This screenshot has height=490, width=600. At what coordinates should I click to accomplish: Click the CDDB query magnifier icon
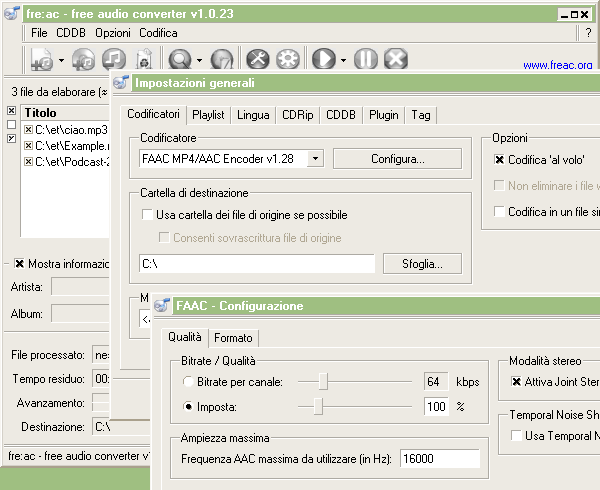click(x=180, y=60)
